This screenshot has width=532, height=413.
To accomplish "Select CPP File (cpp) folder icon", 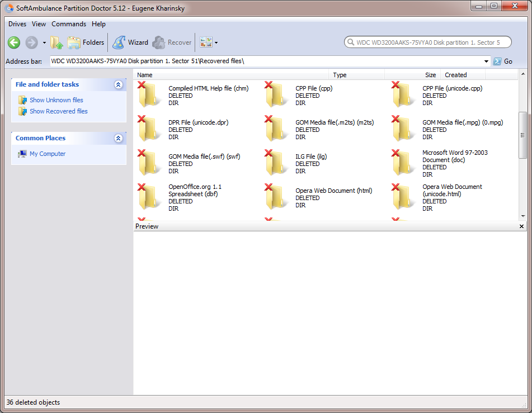I will (275, 94).
